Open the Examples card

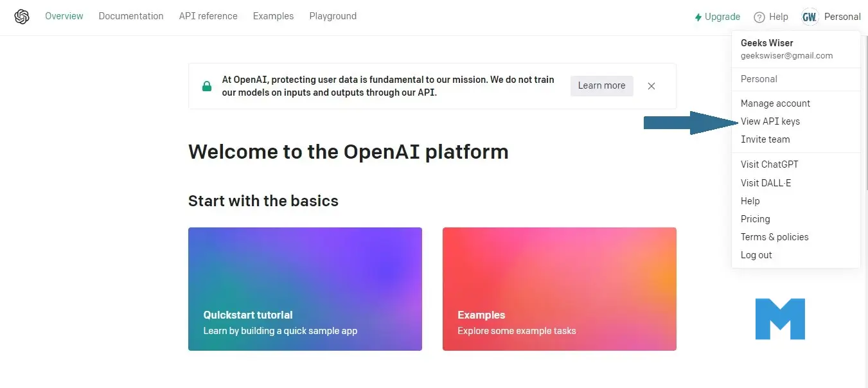point(560,289)
